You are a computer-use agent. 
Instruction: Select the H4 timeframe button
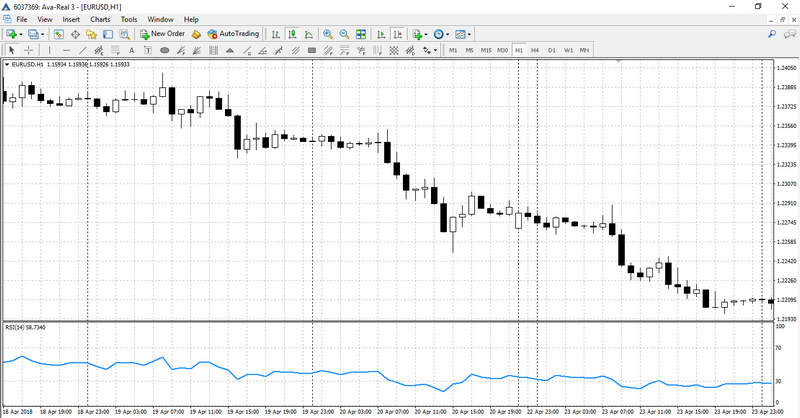pyautogui.click(x=535, y=50)
